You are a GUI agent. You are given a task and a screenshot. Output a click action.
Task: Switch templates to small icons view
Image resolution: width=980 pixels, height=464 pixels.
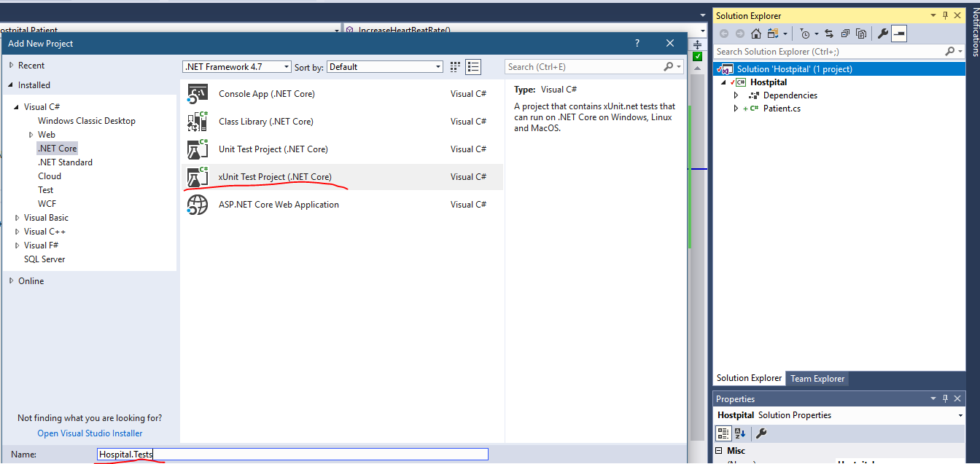pos(456,67)
